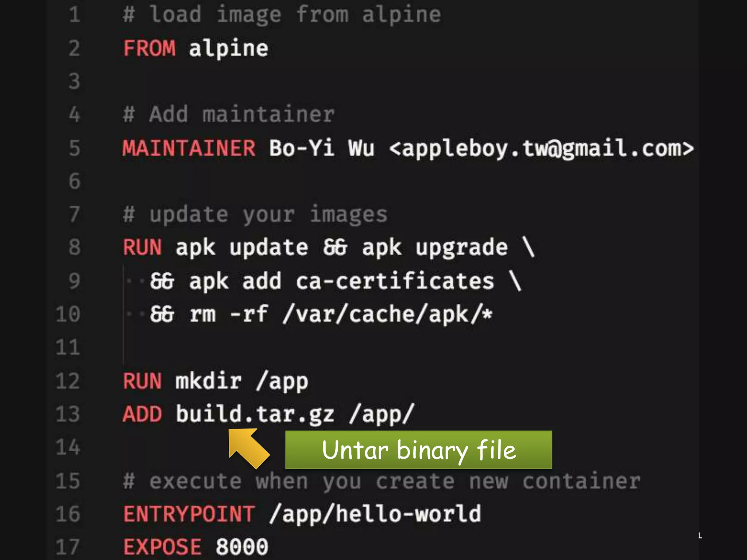Click 'mkdir /app' on line 12
The height and width of the screenshot is (560, 747).
click(241, 381)
